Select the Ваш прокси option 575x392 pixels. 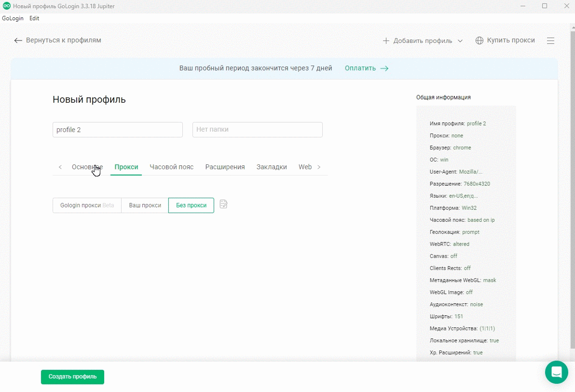[x=145, y=205]
